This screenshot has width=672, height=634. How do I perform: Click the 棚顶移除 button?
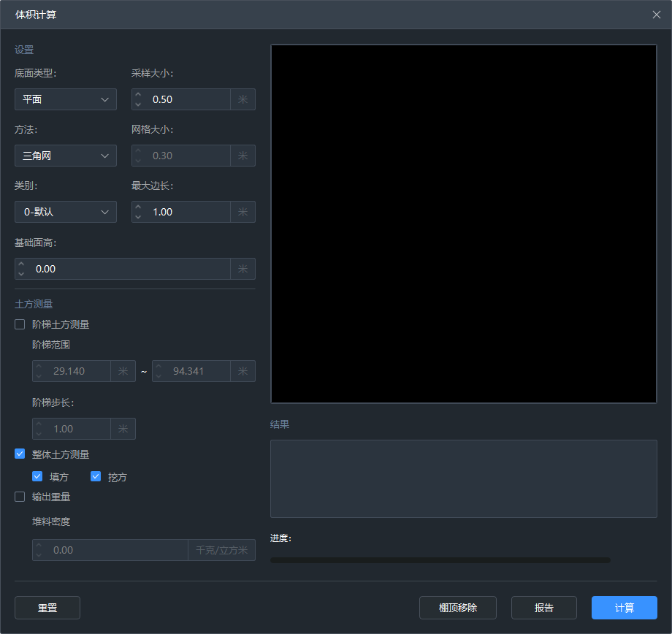click(x=458, y=608)
